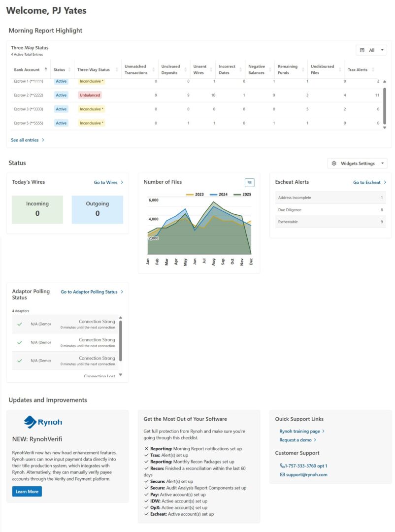Sort by Uncleared Deposits column arrow
The width and height of the screenshot is (395, 532).
pos(185,69)
